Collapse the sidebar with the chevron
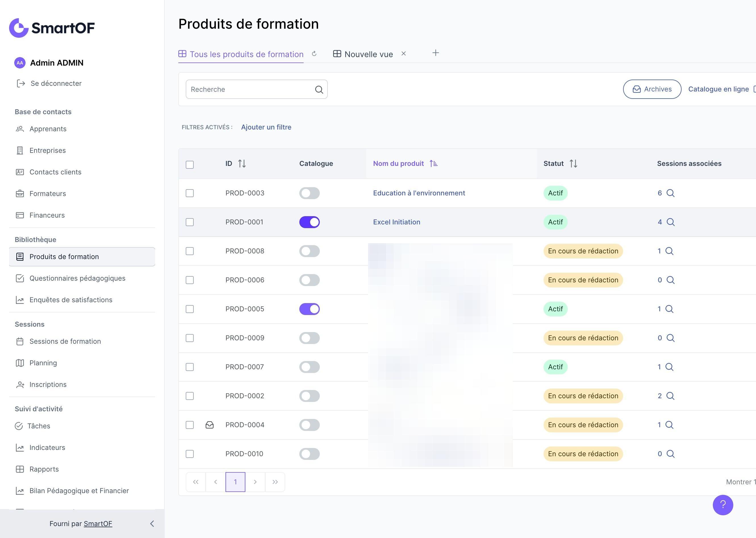This screenshot has height=538, width=756. [x=152, y=524]
